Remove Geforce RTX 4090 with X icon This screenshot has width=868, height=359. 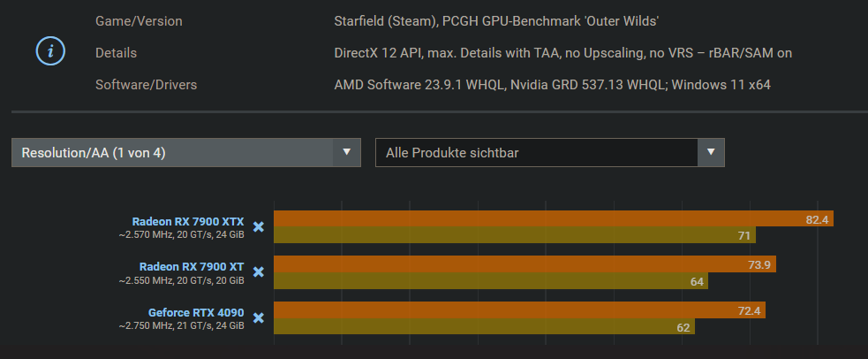coord(259,318)
